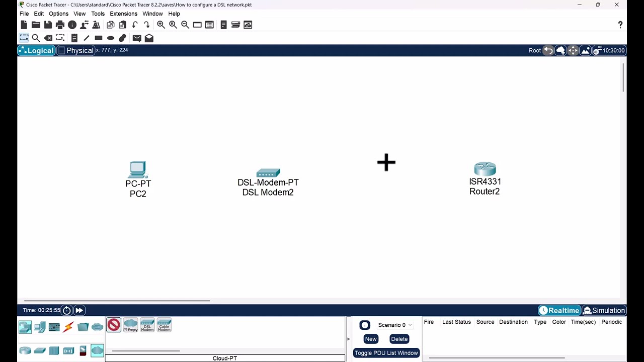Click the DSL Modem2 device

point(268,182)
